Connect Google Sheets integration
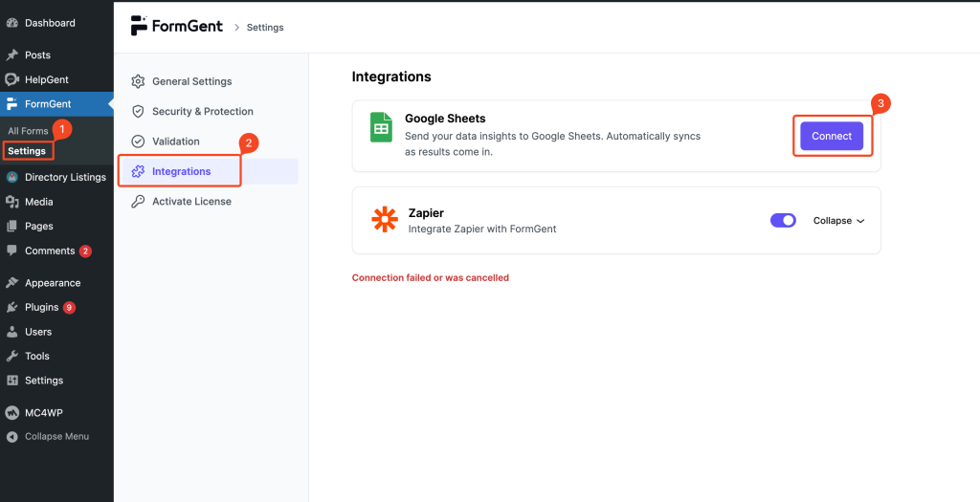 point(832,136)
